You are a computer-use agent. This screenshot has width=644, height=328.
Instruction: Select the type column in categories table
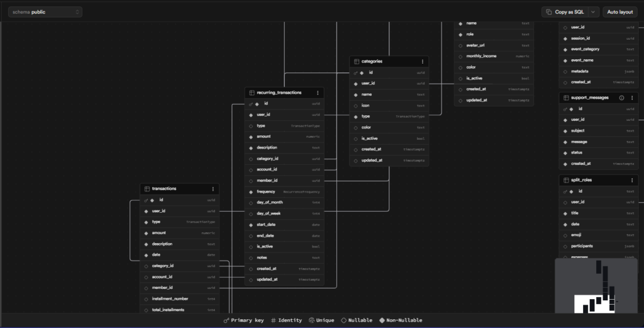[x=389, y=116]
